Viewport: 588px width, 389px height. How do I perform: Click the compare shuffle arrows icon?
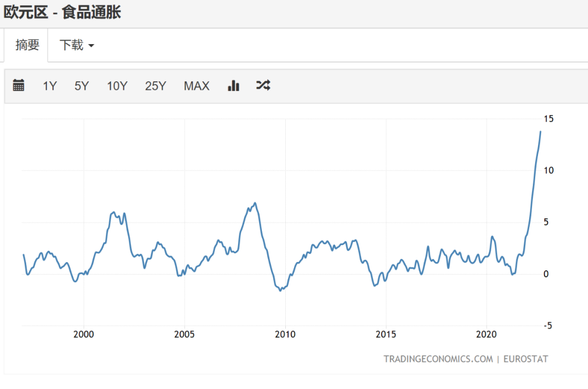[263, 86]
